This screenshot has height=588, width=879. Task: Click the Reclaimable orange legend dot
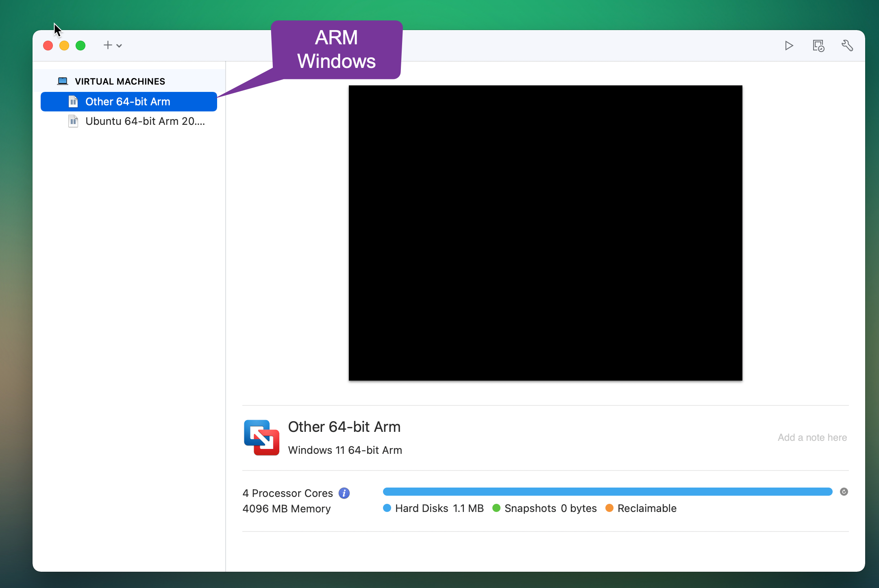pos(609,508)
